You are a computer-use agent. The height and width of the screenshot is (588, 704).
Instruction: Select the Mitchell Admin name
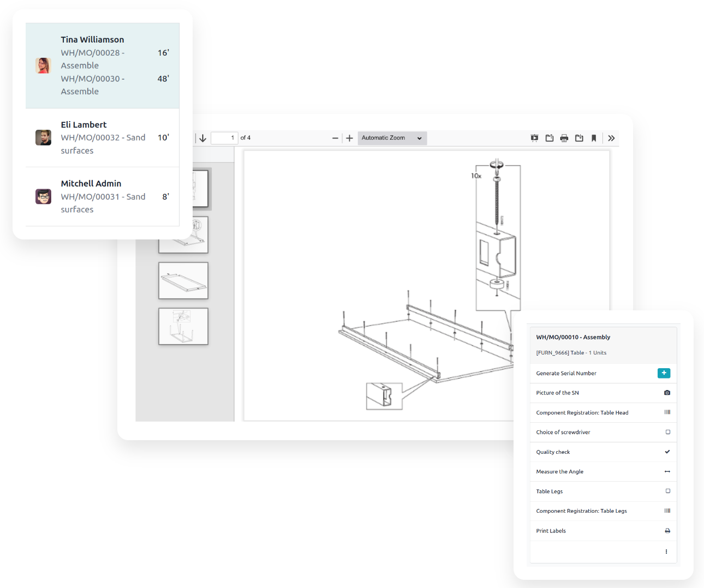[x=91, y=183]
